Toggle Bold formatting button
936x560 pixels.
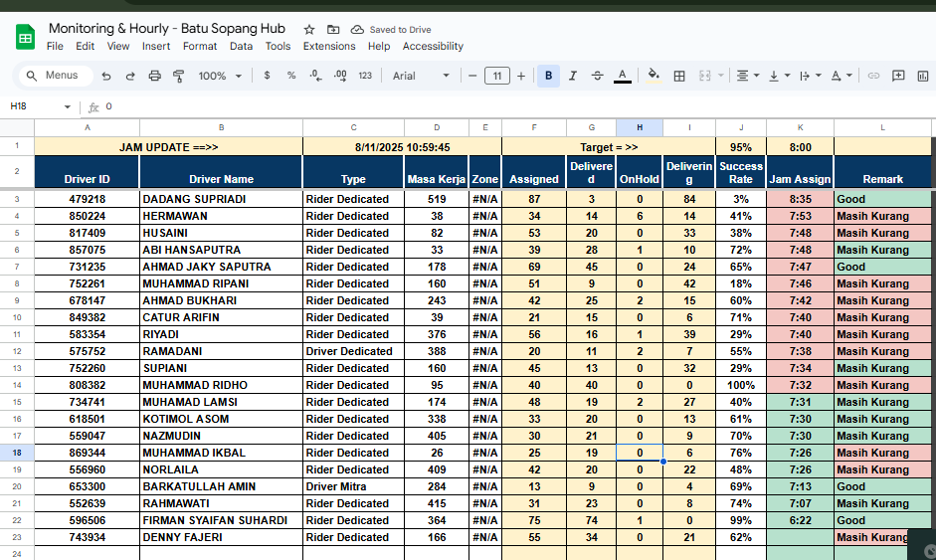tap(548, 76)
